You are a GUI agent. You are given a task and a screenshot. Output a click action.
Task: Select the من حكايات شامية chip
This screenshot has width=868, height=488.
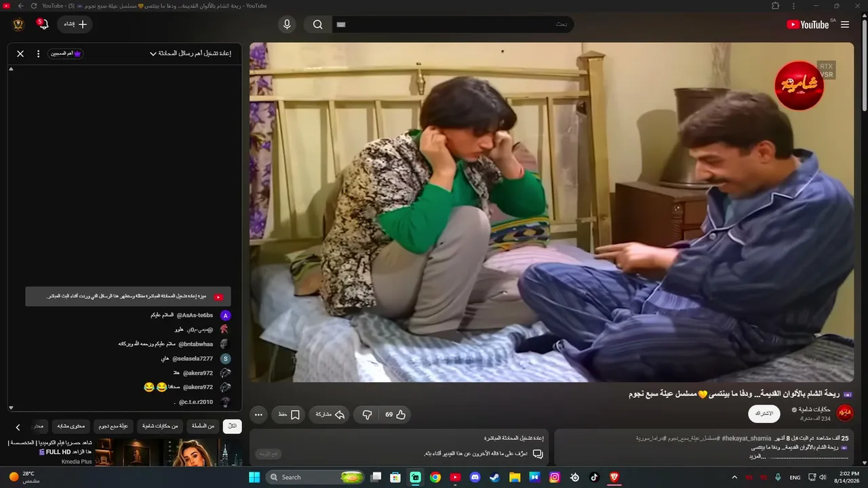pyautogui.click(x=160, y=426)
